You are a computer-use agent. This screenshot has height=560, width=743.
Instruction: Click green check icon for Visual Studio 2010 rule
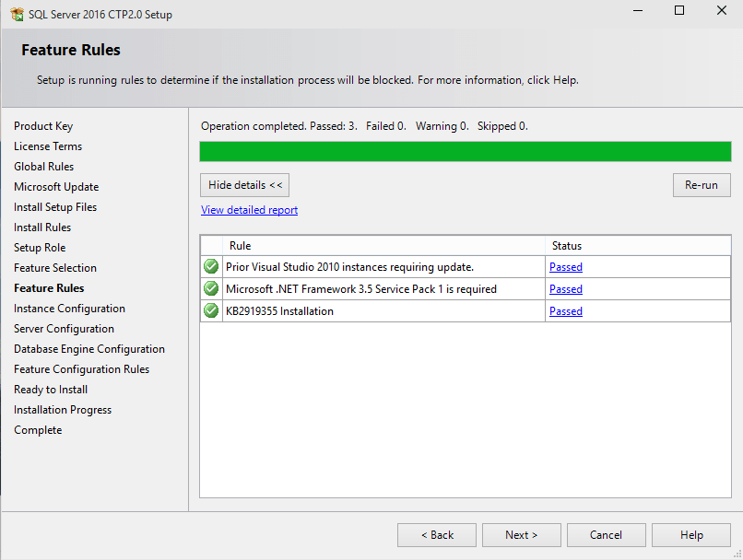click(211, 266)
